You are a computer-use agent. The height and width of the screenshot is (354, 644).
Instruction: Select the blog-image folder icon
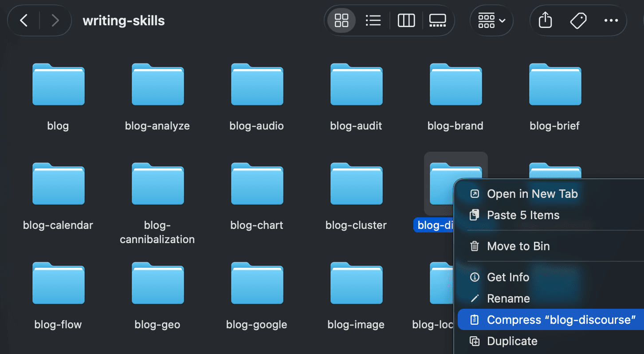356,283
